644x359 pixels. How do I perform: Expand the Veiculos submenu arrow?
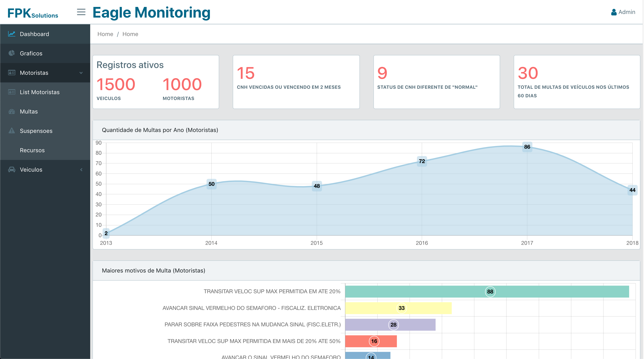click(x=81, y=170)
